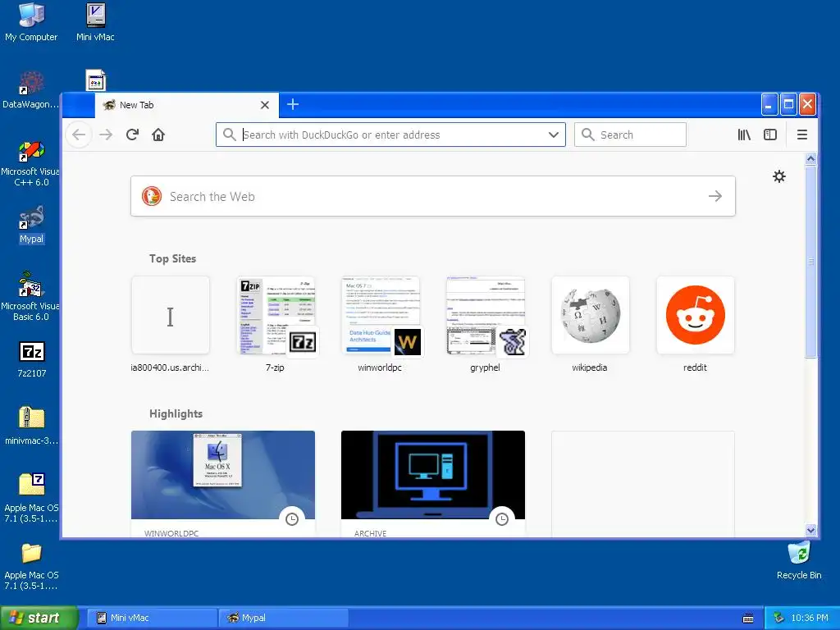Click the page vertical scrollbar thumb

(810, 262)
